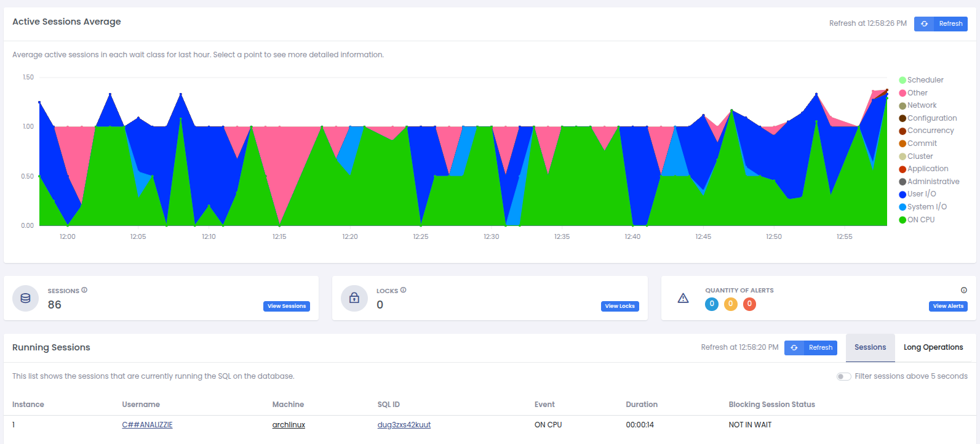Image resolution: width=980 pixels, height=444 pixels.
Task: Open the info icon next to LOCKS
Action: pyautogui.click(x=404, y=290)
